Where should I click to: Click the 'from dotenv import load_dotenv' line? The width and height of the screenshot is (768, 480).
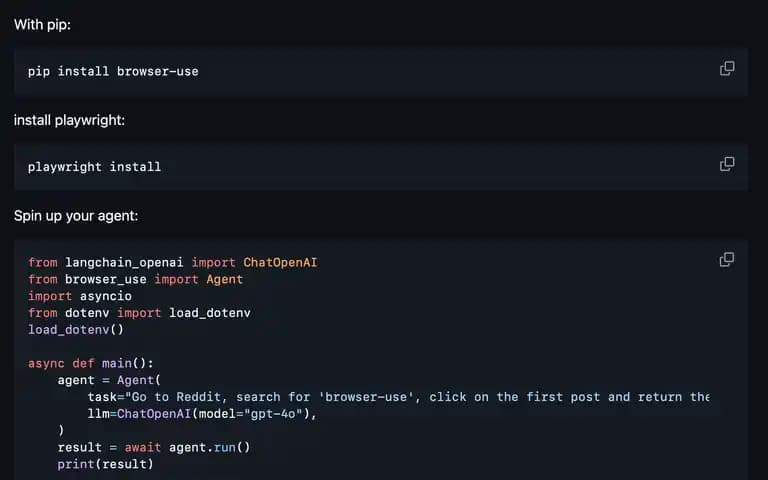click(139, 313)
